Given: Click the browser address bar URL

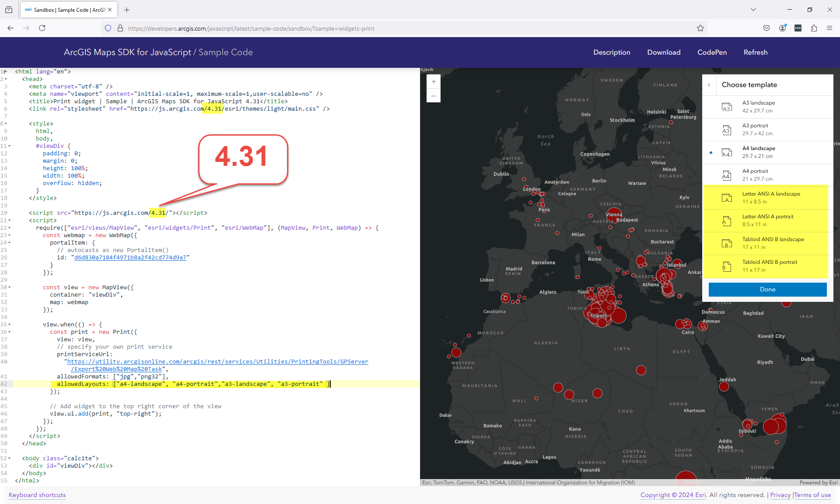Looking at the screenshot, I should (251, 28).
